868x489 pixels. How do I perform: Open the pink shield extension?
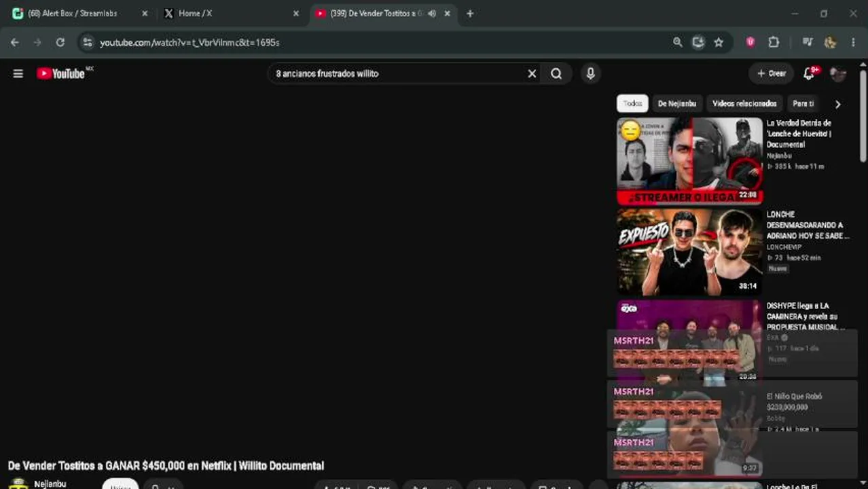(751, 42)
